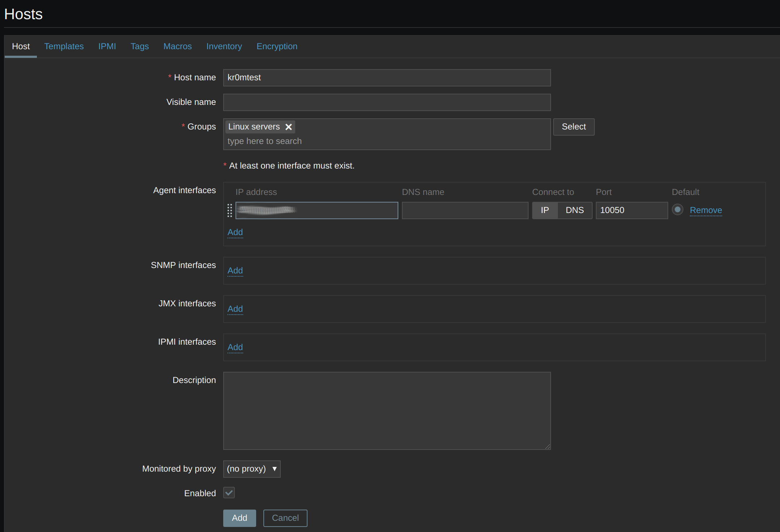This screenshot has width=780, height=532.
Task: Go to the Encryption tab
Action: (277, 46)
